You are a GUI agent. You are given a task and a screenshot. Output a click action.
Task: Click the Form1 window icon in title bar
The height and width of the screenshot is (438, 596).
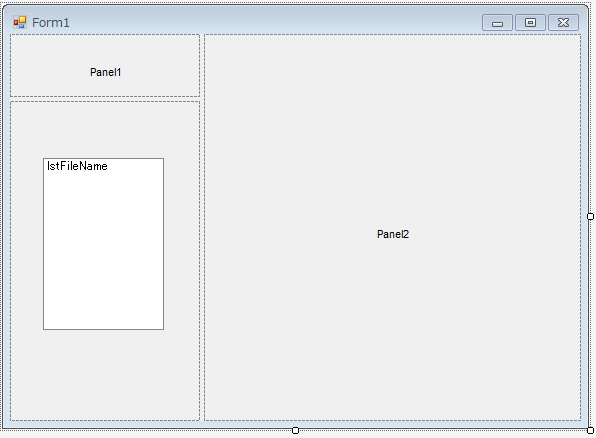tap(20, 22)
